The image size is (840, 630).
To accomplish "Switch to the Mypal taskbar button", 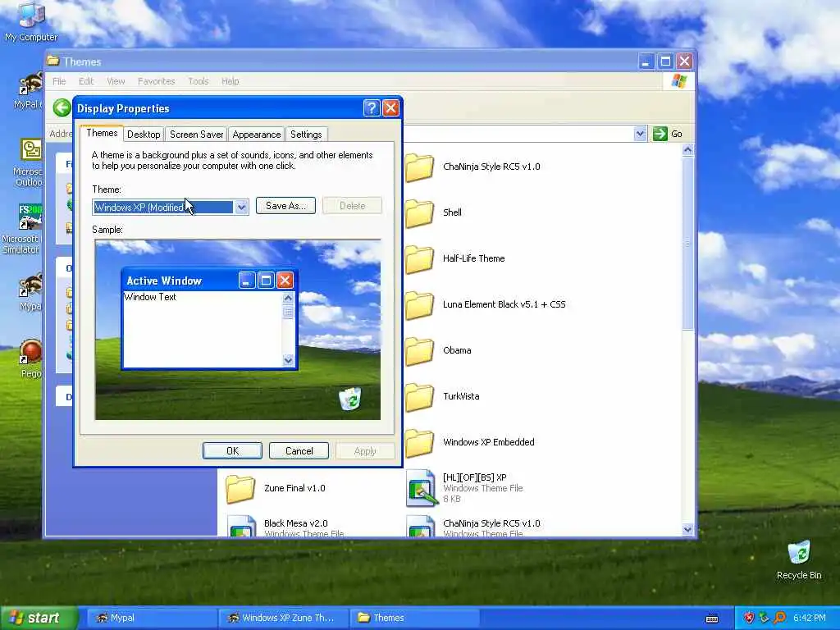I will click(x=152, y=619).
